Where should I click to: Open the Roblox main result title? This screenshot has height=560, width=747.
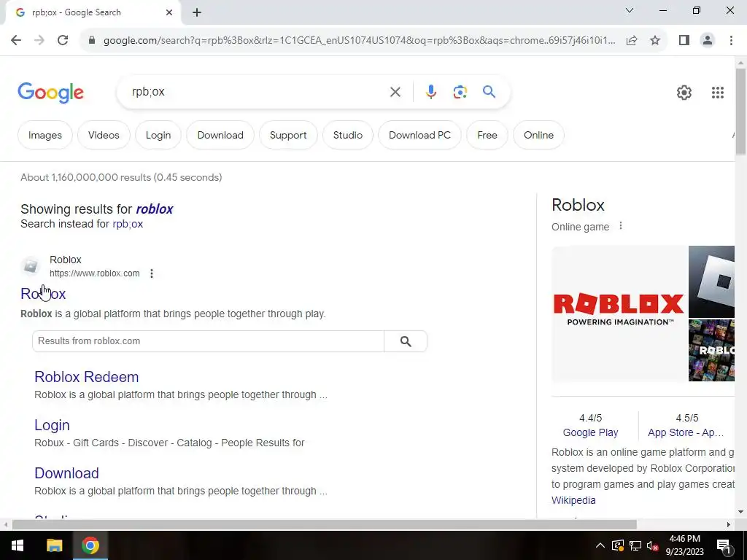[x=43, y=294]
